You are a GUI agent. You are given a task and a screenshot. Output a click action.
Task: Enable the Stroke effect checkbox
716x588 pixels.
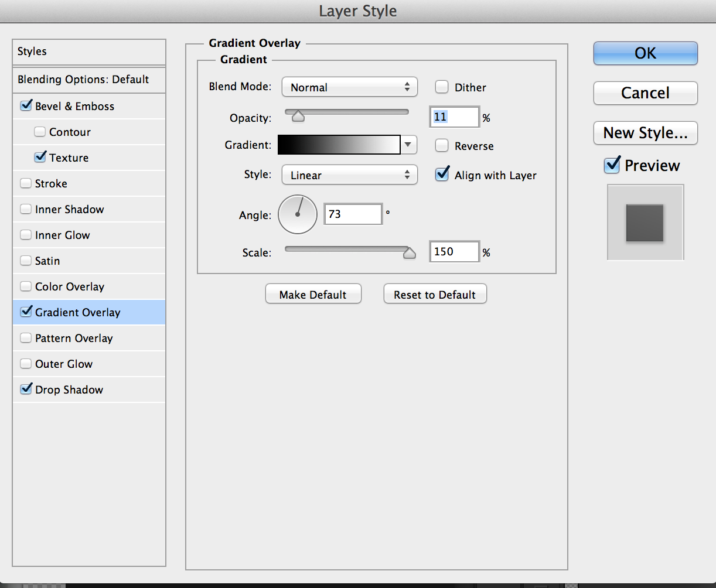[x=26, y=183]
